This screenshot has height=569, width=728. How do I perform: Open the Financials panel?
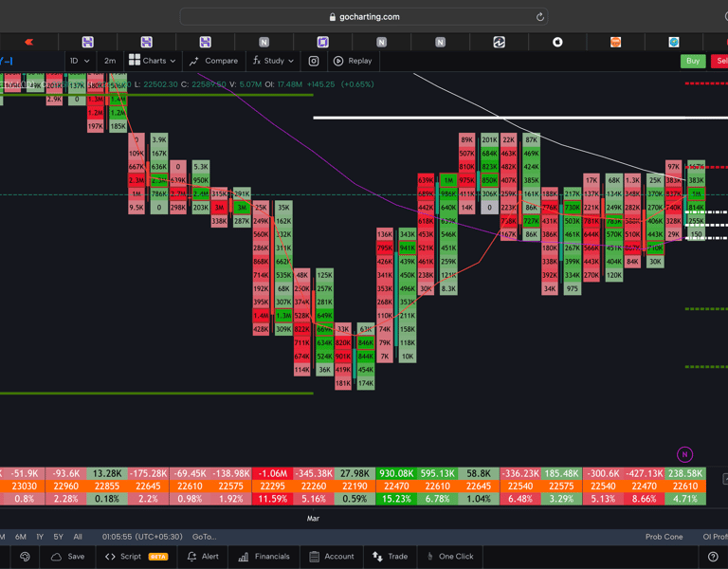pyautogui.click(x=264, y=557)
